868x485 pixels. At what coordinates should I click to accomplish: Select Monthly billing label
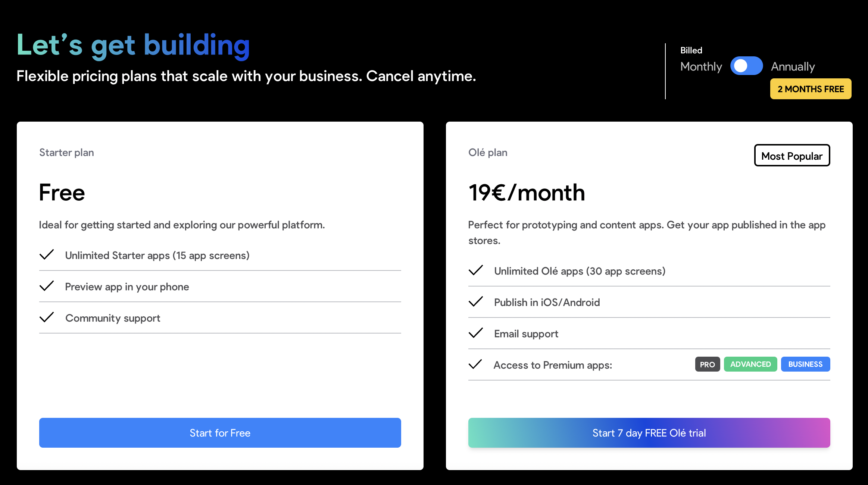[701, 66]
